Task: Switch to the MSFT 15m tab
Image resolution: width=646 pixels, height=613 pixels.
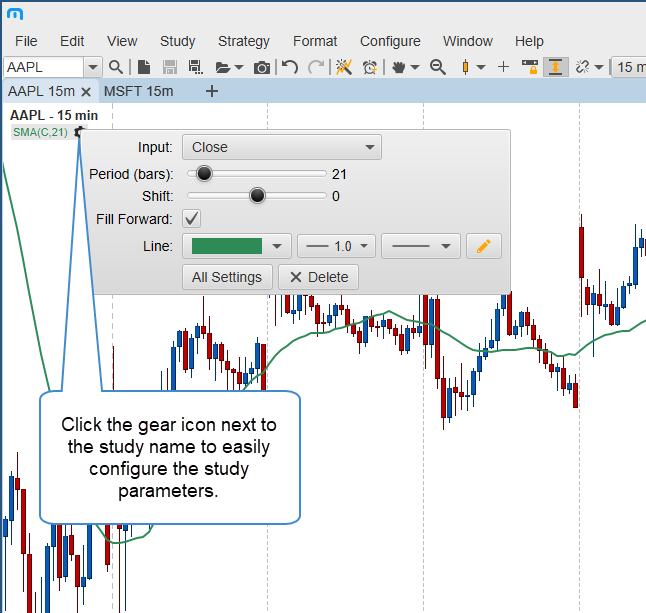Action: coord(138,91)
